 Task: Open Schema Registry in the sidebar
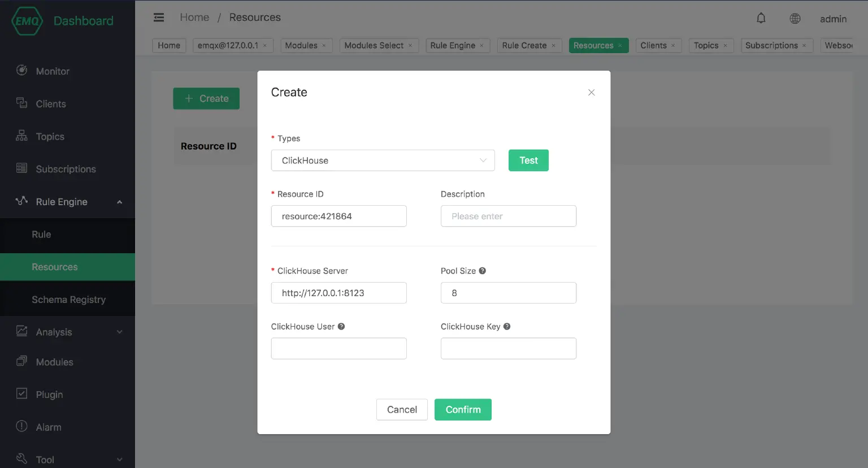(x=68, y=300)
